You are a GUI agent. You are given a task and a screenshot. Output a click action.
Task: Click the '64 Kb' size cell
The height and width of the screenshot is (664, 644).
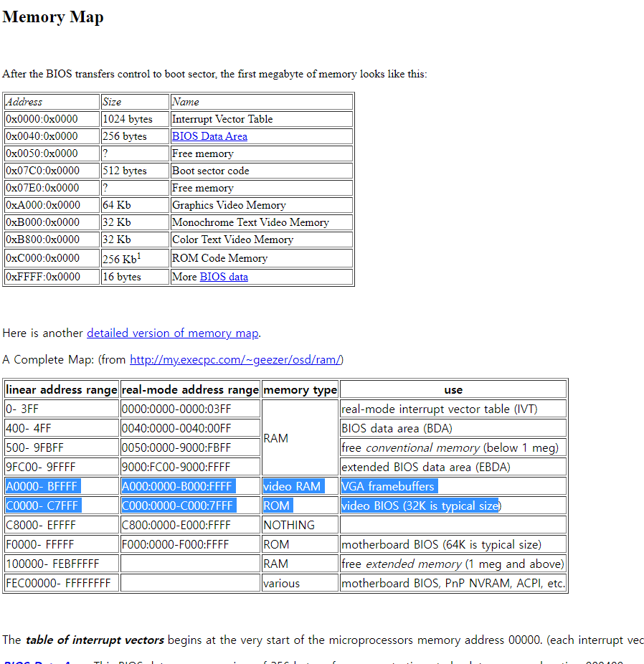coord(135,205)
